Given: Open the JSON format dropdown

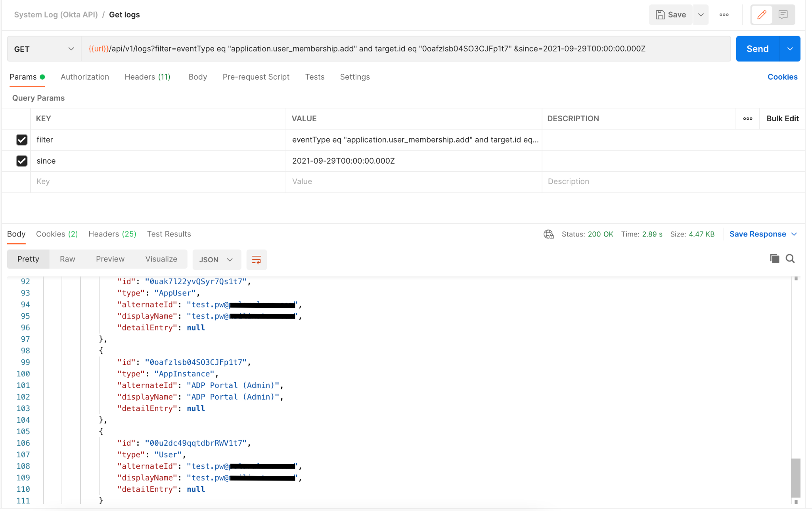Looking at the screenshot, I should pos(216,260).
